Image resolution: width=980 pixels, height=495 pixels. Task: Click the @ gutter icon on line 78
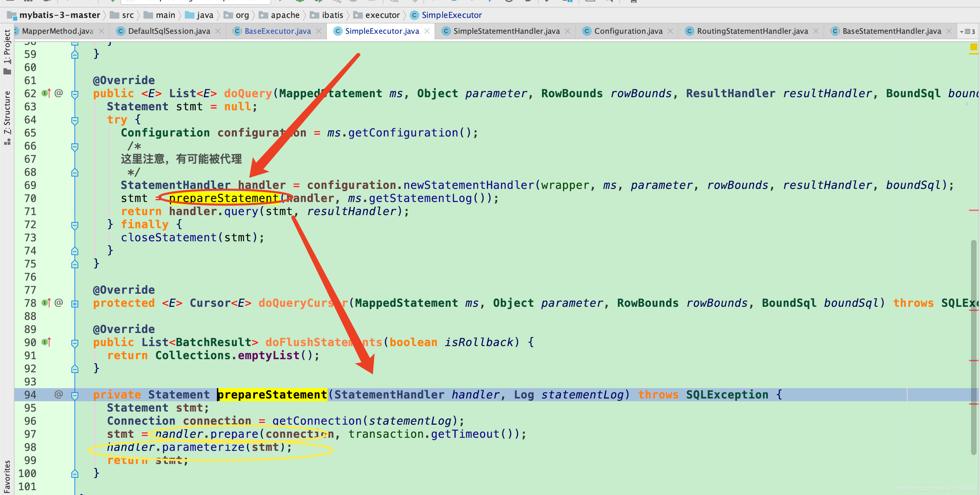(x=59, y=303)
